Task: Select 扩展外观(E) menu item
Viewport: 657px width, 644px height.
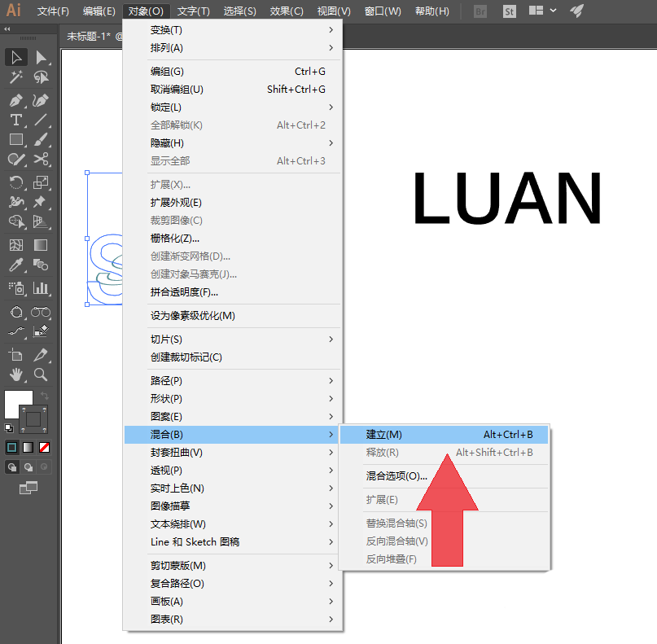Action: tap(234, 203)
